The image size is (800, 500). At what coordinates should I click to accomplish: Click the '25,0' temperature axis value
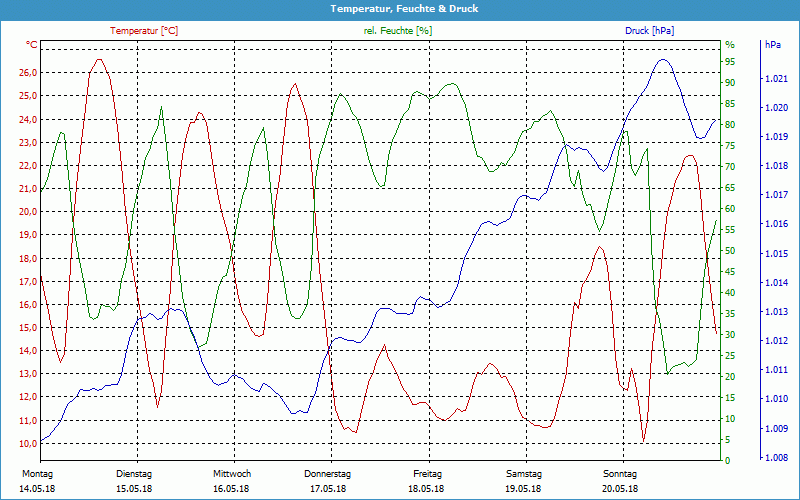pyautogui.click(x=28, y=96)
